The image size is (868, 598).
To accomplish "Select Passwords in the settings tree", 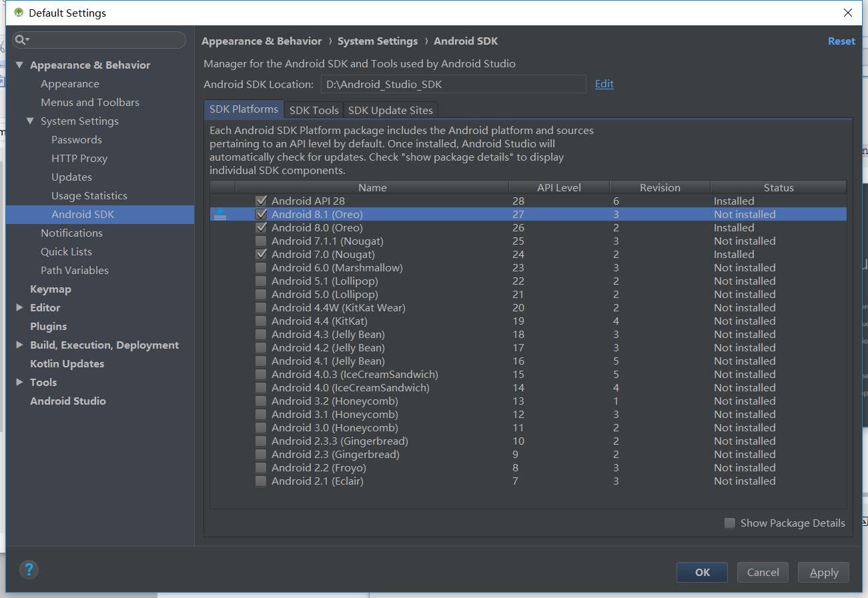I will tap(77, 139).
